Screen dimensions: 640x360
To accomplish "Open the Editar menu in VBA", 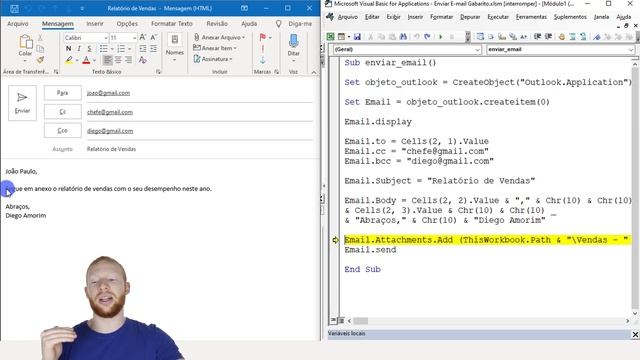I will [x=372, y=17].
